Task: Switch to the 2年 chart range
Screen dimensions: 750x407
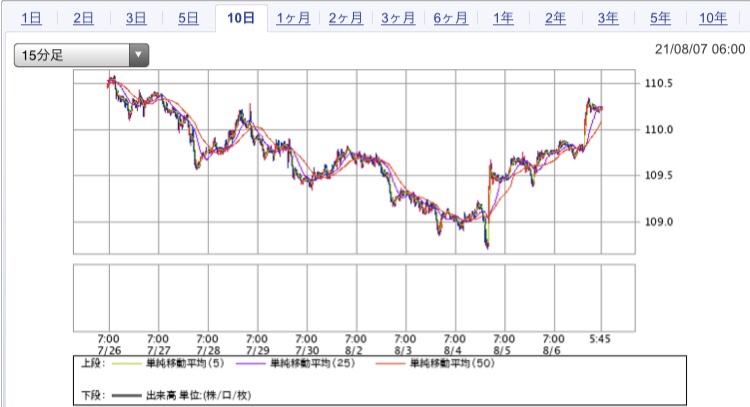Action: click(555, 19)
